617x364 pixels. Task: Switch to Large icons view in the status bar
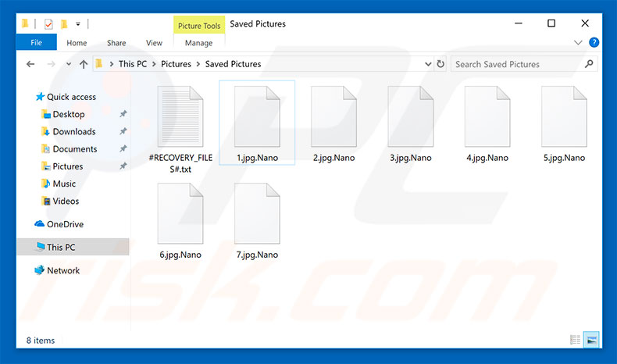pos(591,340)
